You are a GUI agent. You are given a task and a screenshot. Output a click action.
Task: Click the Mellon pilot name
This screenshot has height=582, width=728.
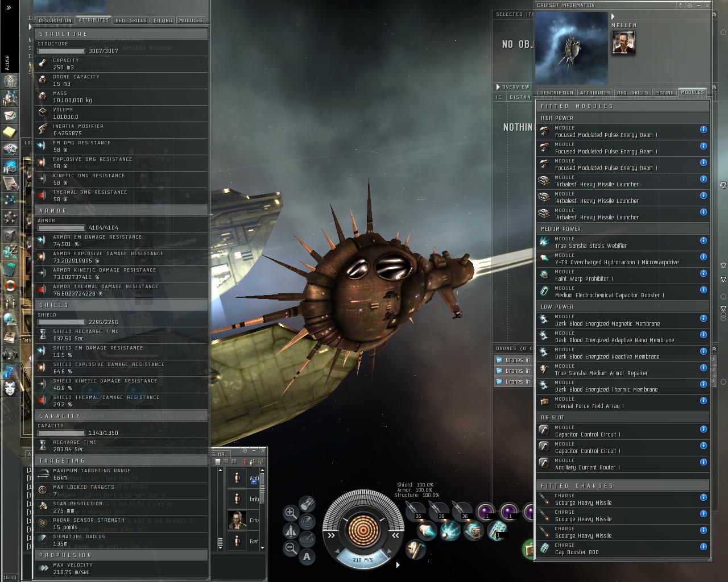(x=624, y=26)
